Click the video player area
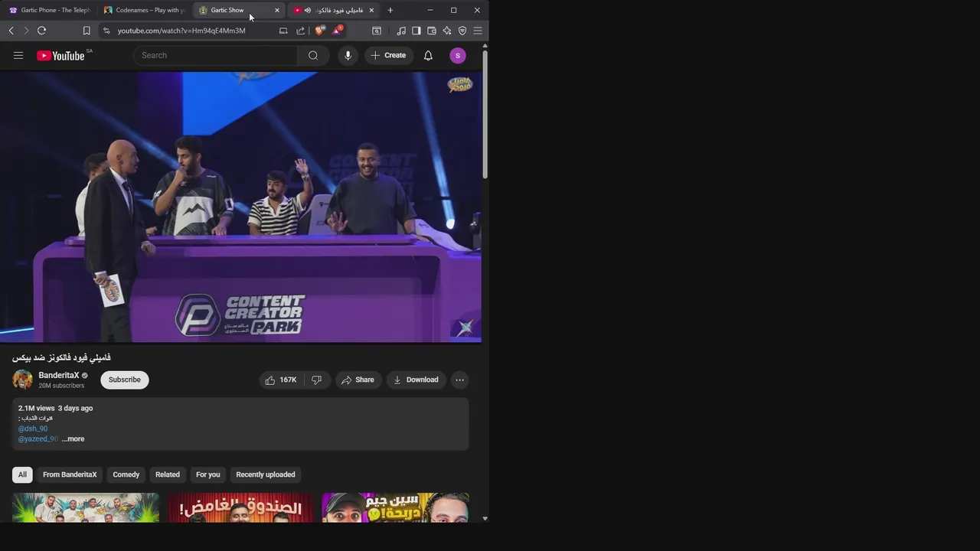Image resolution: width=980 pixels, height=551 pixels. coord(240,207)
